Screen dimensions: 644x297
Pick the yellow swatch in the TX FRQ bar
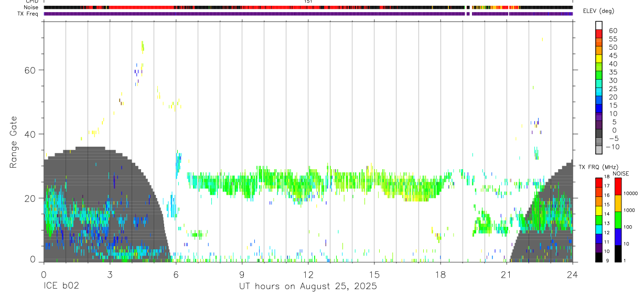pyautogui.click(x=599, y=210)
